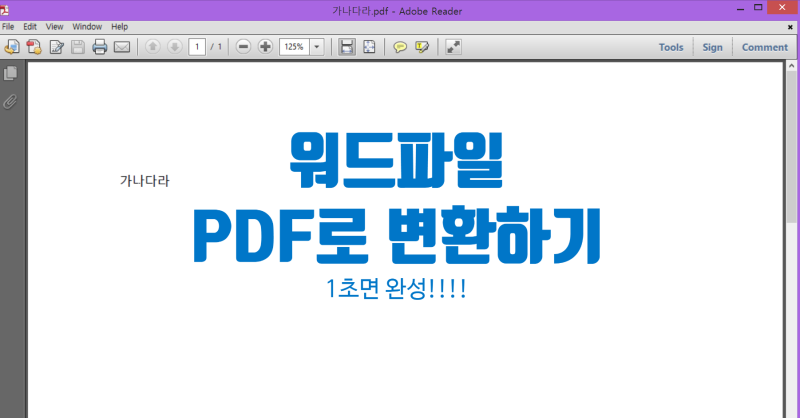Show attachments paperclip panel icon

tap(10, 102)
